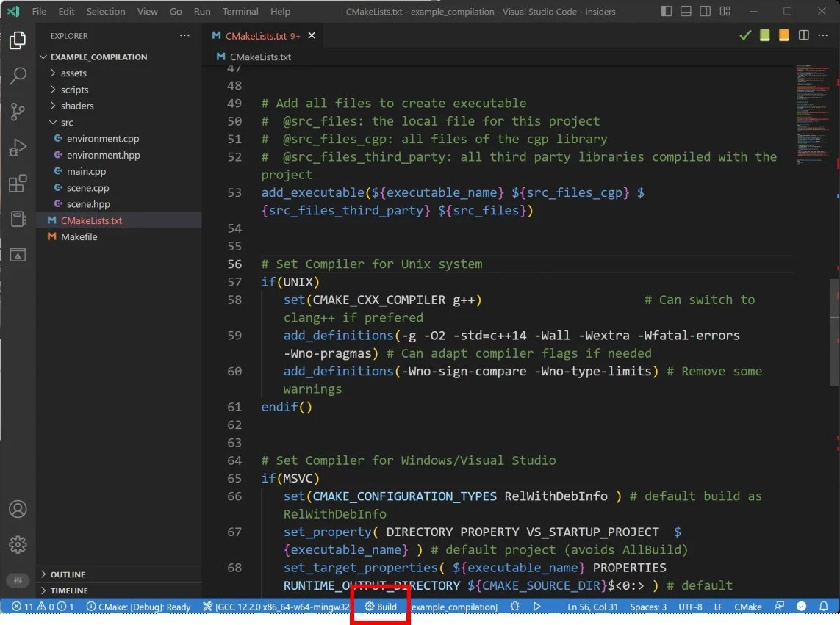Change the LF end of line sequence
The height and width of the screenshot is (625, 840).
(719, 606)
